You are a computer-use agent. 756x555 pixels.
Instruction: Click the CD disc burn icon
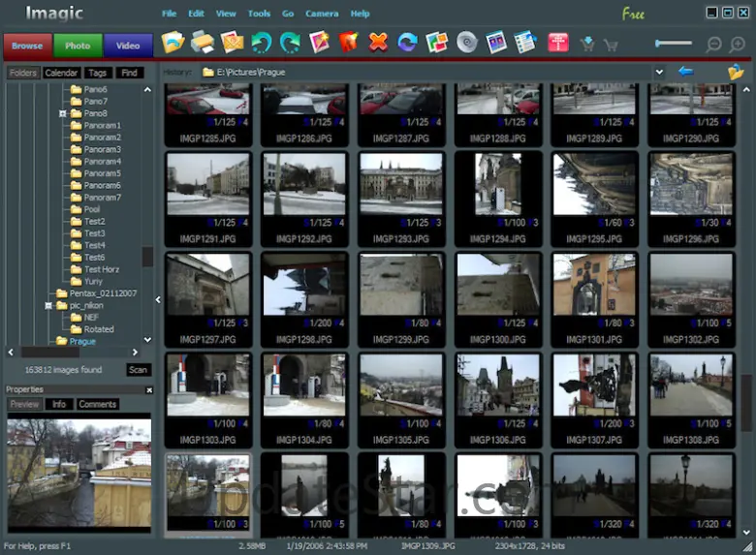pos(466,43)
